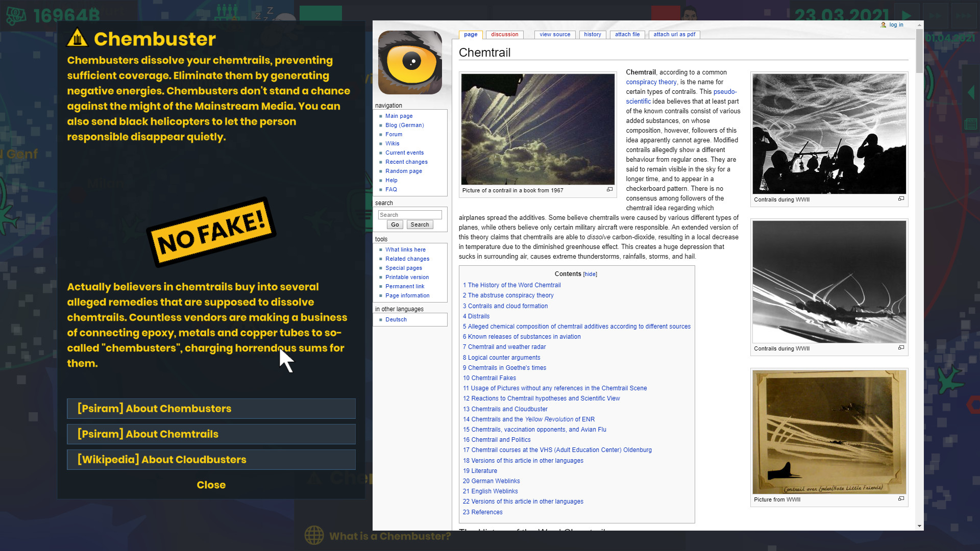Open the newspaper icon on the right edge

tap(971, 123)
